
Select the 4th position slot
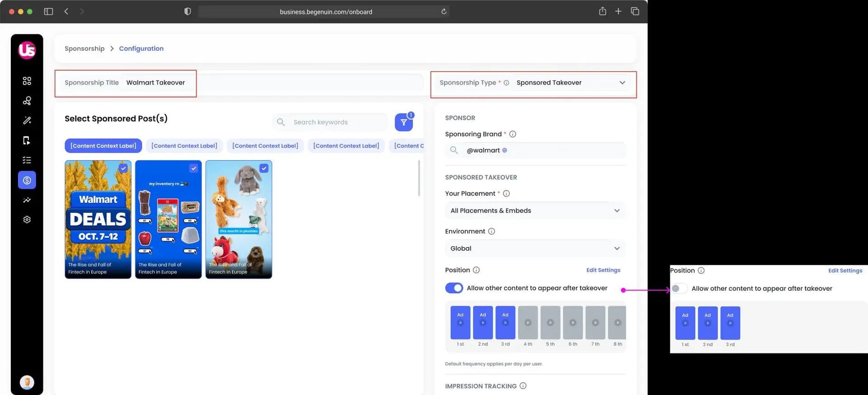(528, 323)
